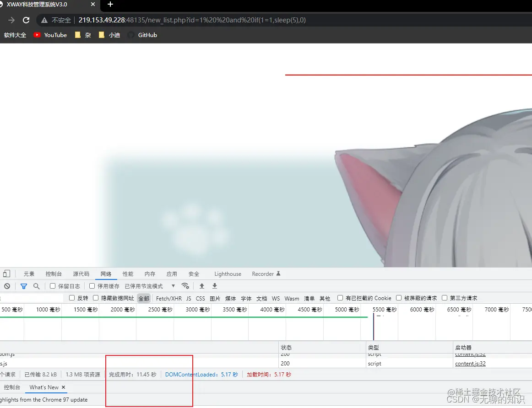Viewport: 532px width, 408px height.
Task: Enable the 停用缓存 checkbox
Action: tap(92, 286)
